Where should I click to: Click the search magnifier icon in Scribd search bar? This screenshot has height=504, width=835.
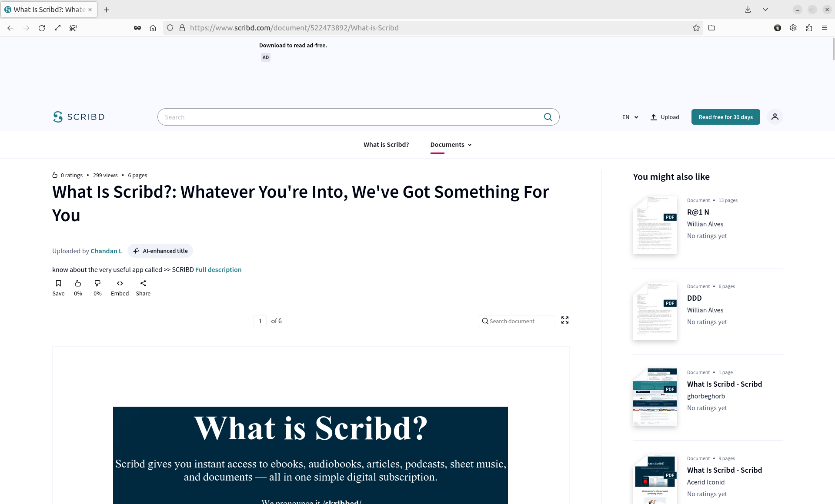[x=548, y=117]
